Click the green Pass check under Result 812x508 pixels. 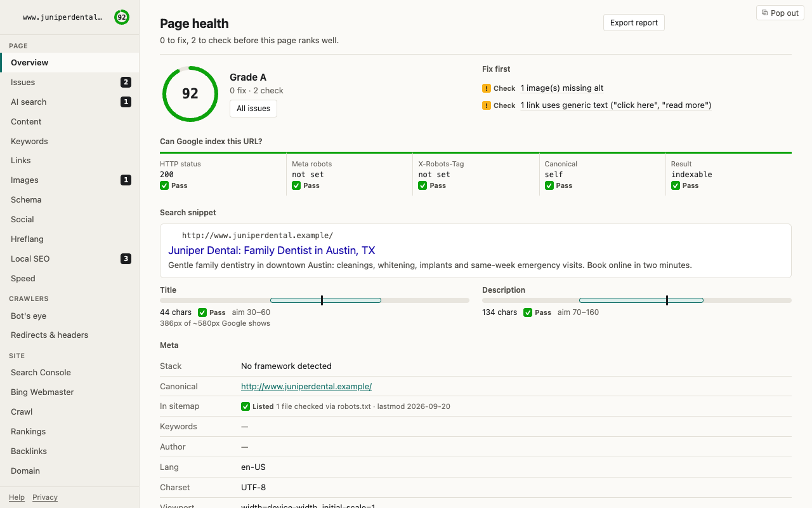tap(676, 185)
